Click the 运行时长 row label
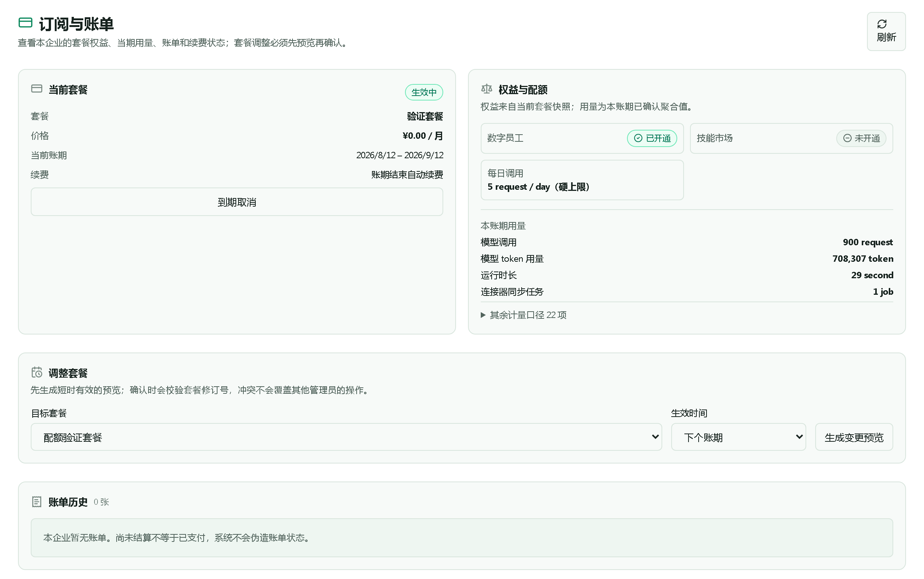 click(499, 275)
